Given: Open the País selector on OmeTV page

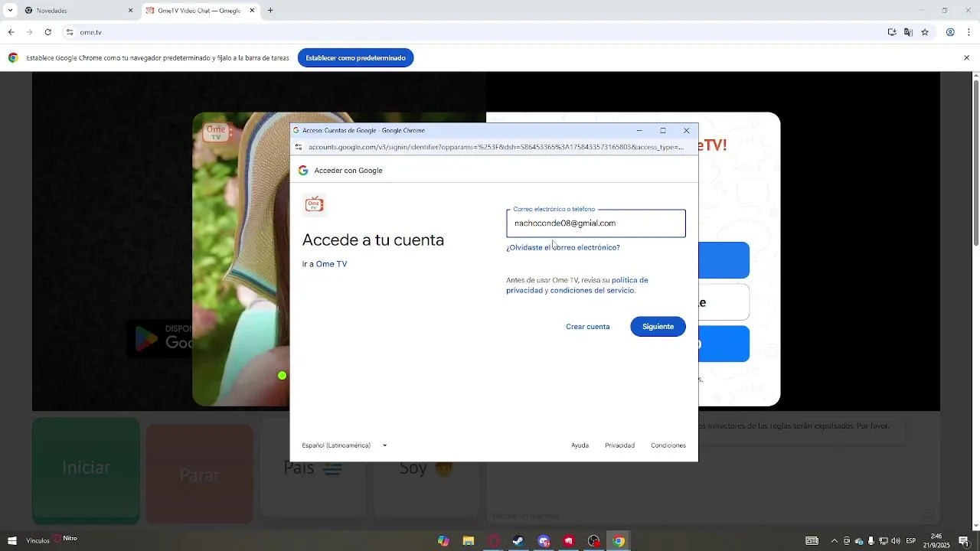Looking at the screenshot, I should (x=313, y=468).
